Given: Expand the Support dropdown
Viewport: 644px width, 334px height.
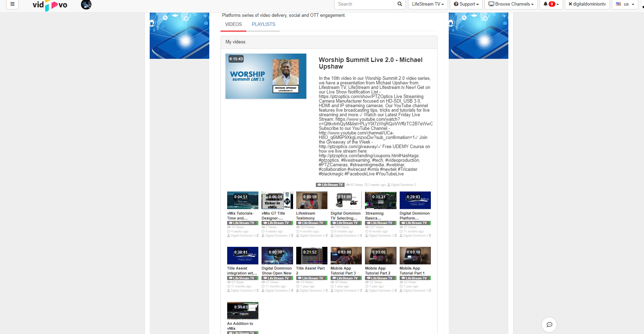Looking at the screenshot, I should [466, 4].
